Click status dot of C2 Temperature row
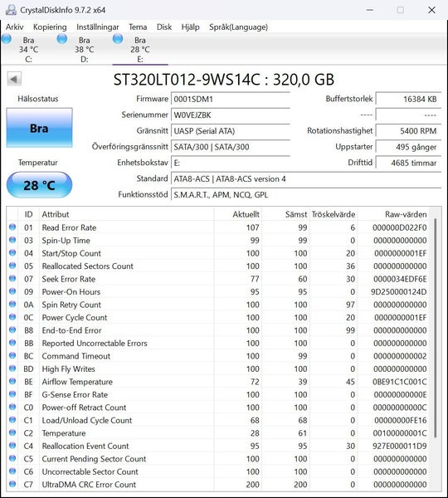Screen dimensions: 448x498 (x=12, y=432)
